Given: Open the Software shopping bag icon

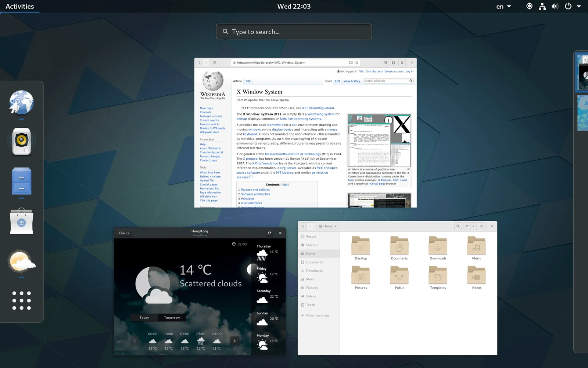Looking at the screenshot, I should tap(22, 222).
